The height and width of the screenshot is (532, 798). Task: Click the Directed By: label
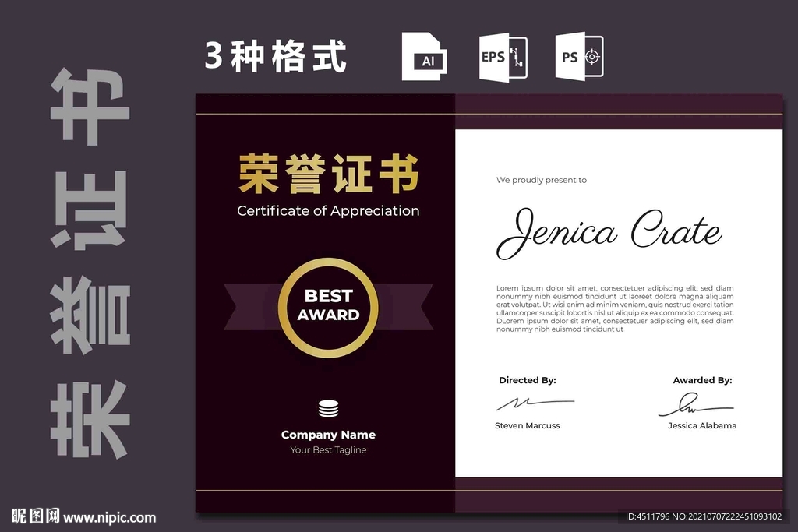click(527, 381)
